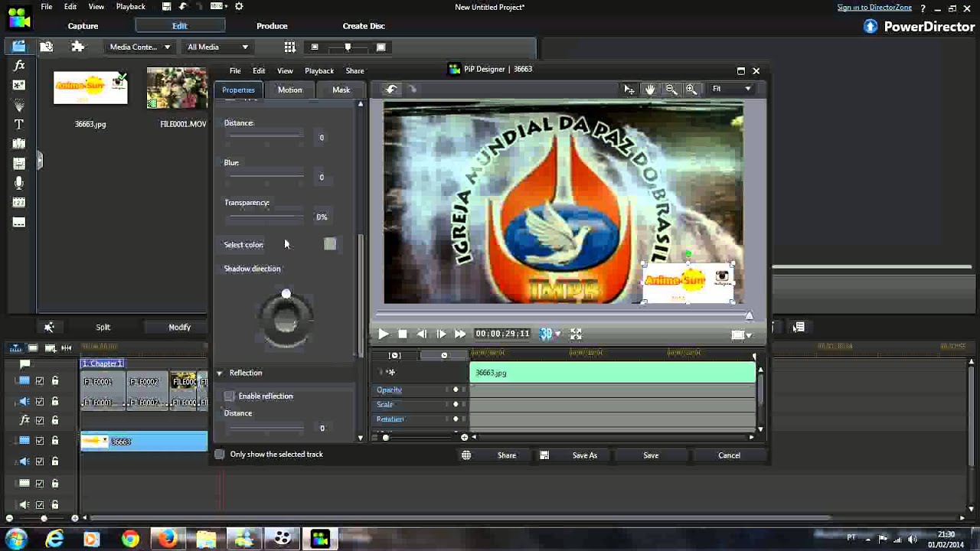The image size is (980, 551).
Task: Enable reflection checkbox
Action: 230,396
